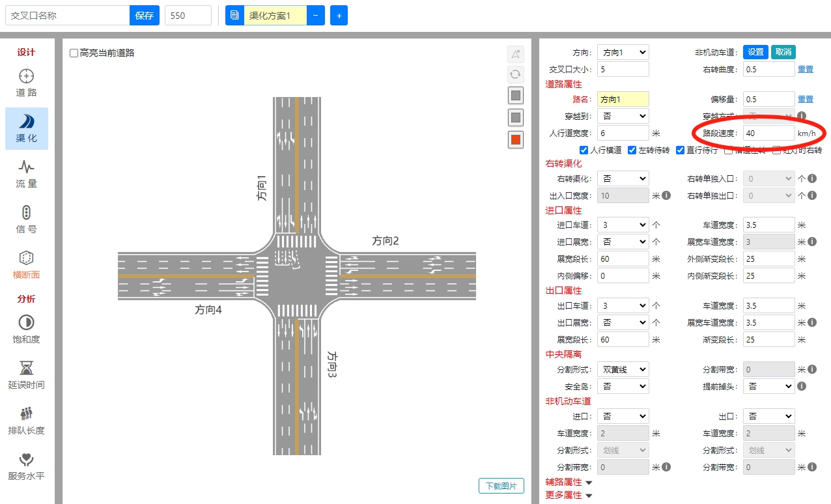Select the orange color swatch

click(x=516, y=139)
